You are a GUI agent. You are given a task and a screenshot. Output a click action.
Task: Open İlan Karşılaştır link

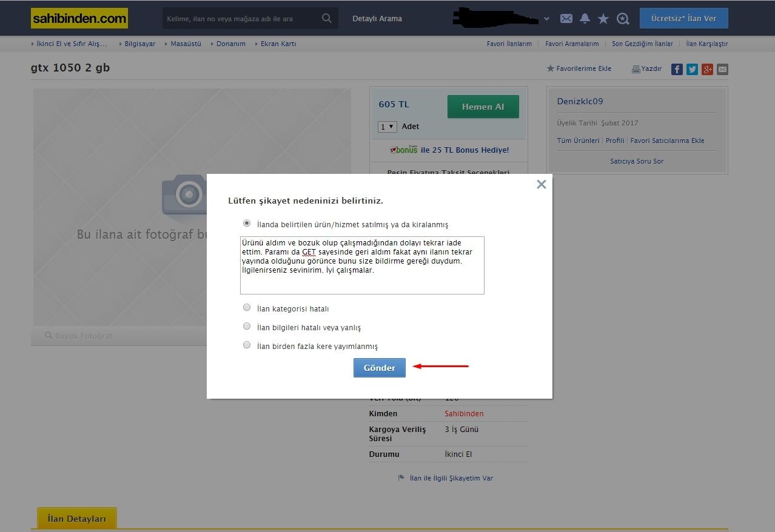point(707,44)
